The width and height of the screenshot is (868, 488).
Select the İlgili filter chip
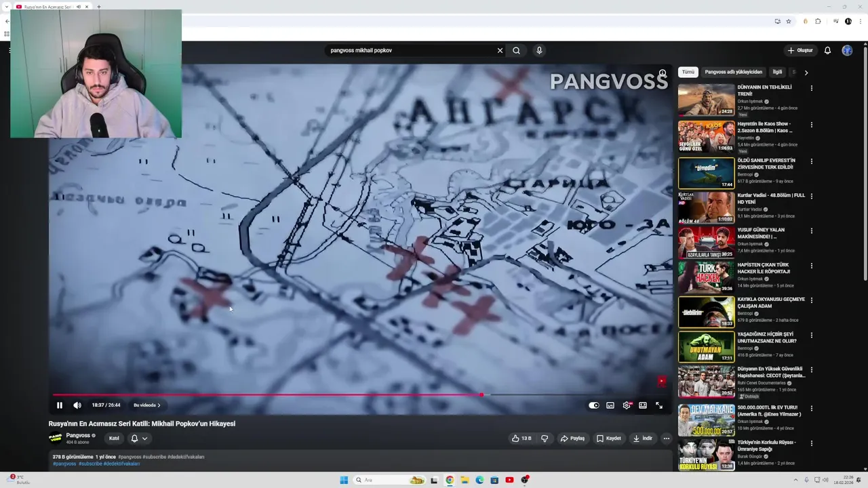777,72
